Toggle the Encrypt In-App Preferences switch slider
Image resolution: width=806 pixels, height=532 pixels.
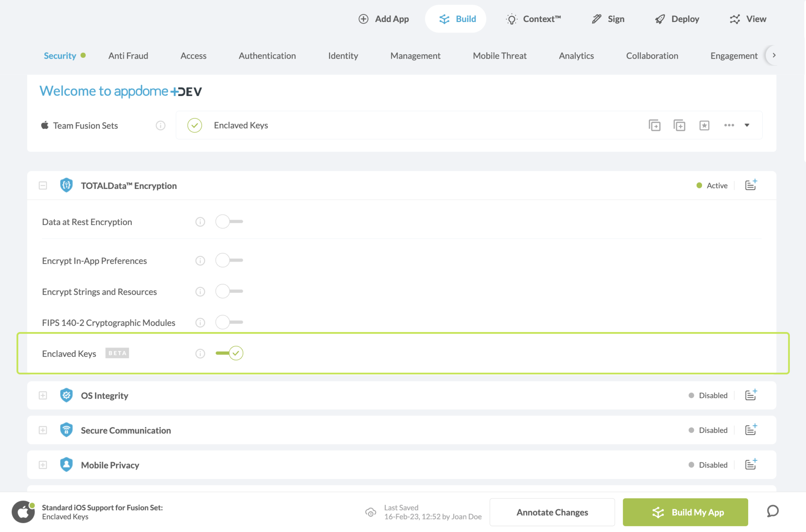point(229,260)
